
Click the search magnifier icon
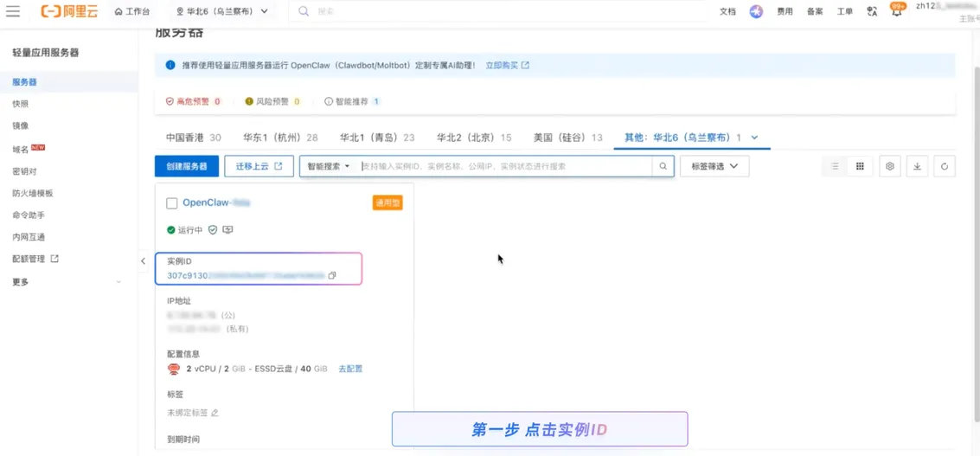(663, 166)
